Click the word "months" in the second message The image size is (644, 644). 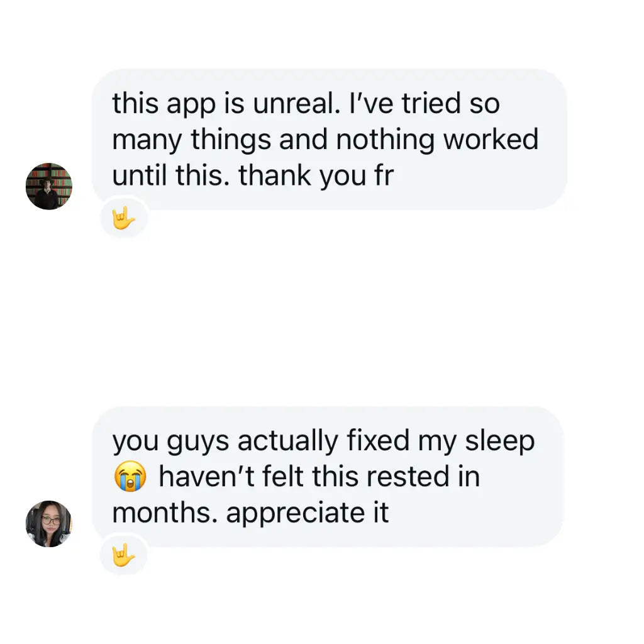pos(164,513)
